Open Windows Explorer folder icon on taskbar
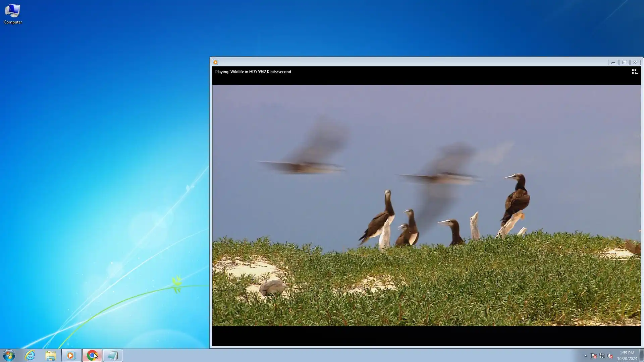 point(51,355)
